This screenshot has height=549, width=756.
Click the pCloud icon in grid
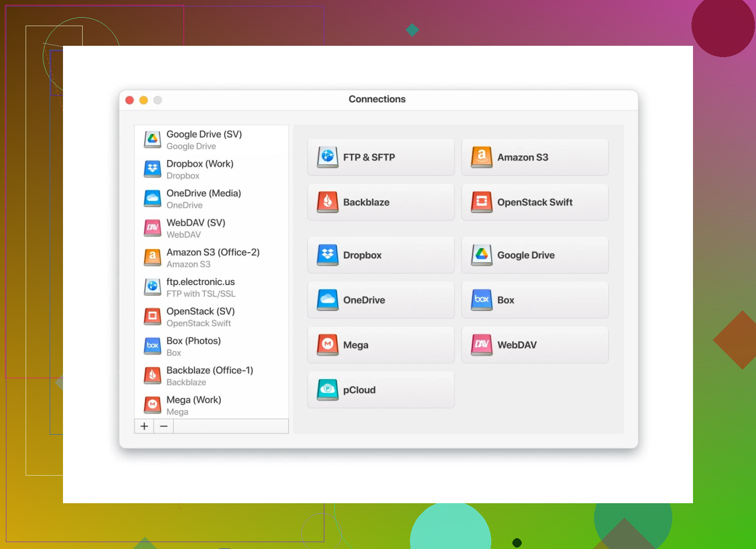(328, 390)
